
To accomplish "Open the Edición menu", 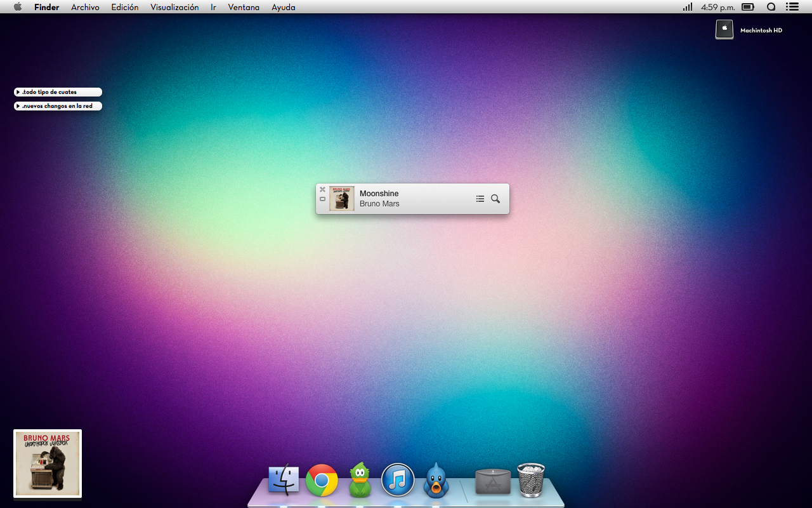I will (125, 7).
